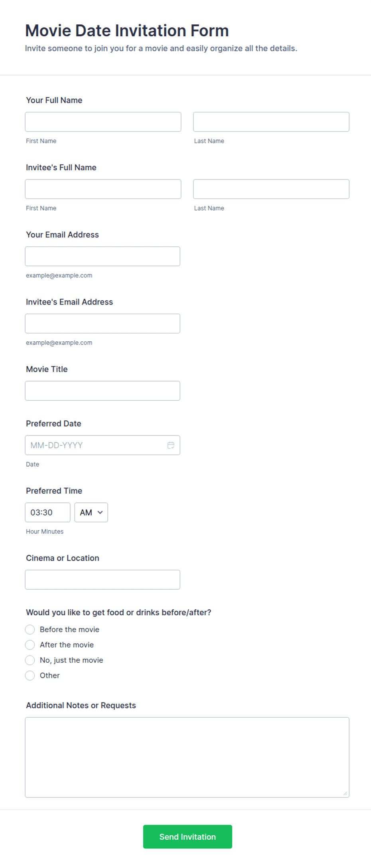Focus your Last Name field
The height and width of the screenshot is (868, 371).
(x=271, y=122)
